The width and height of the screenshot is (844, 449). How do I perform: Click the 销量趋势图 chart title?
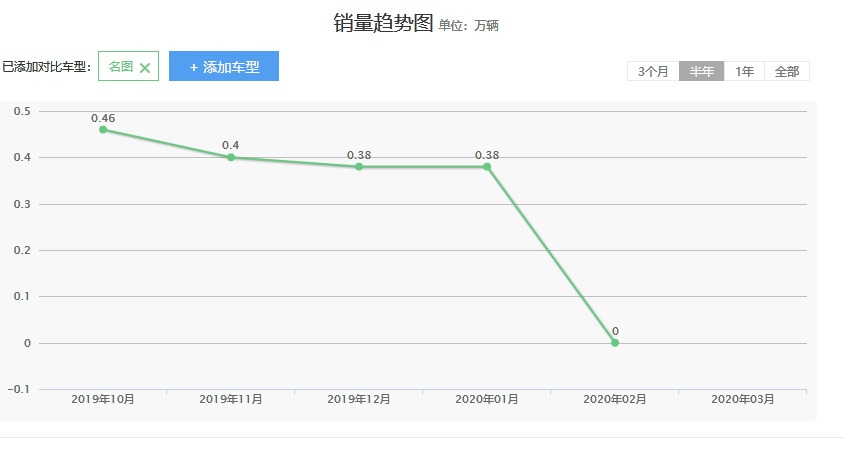point(383,23)
